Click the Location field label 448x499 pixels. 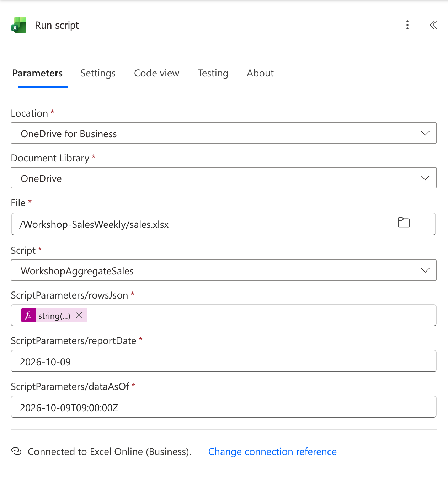30,113
